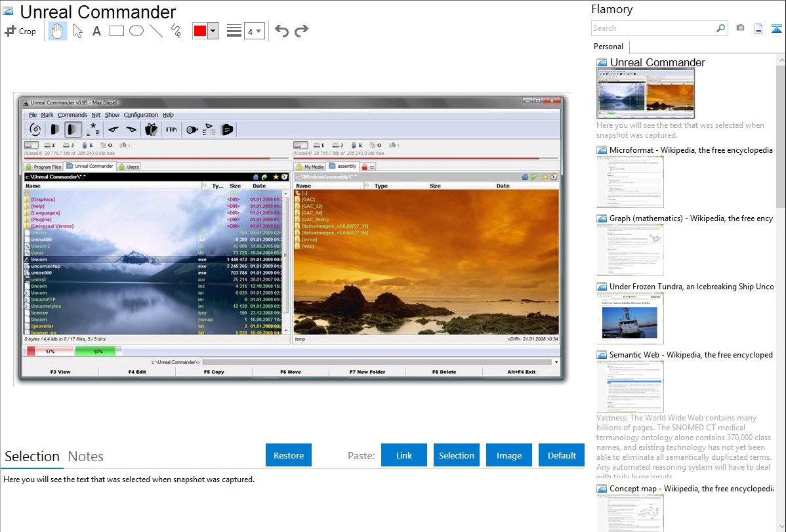Redo the last undone action
Viewport: 786px width, 532px height.
coord(301,31)
